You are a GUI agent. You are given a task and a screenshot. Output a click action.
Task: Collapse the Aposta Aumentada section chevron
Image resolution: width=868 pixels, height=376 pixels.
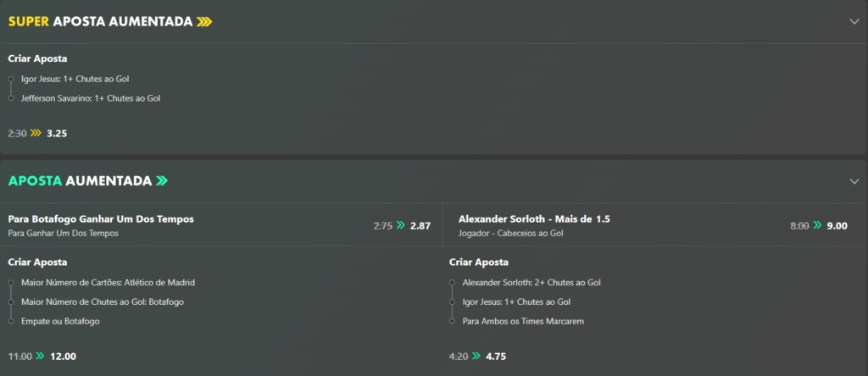coord(854,181)
